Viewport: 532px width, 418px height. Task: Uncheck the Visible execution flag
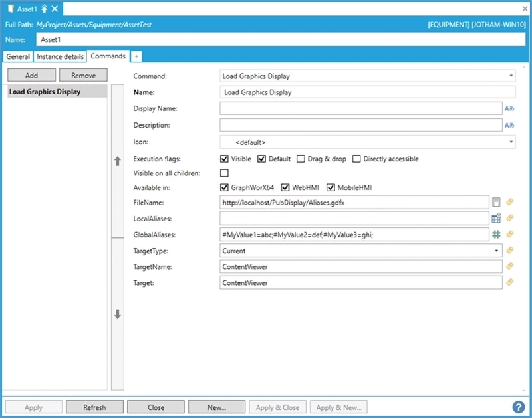(x=225, y=159)
